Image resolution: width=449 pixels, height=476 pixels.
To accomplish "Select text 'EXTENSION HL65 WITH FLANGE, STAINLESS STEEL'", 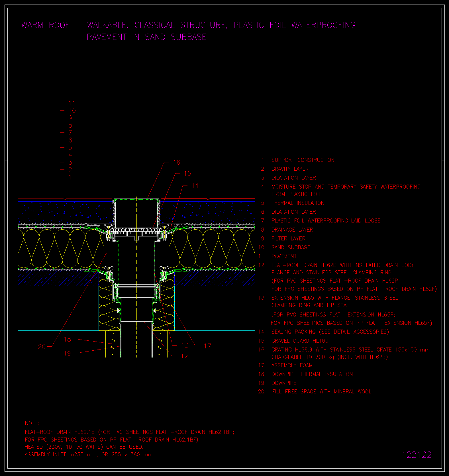I will click(335, 298).
